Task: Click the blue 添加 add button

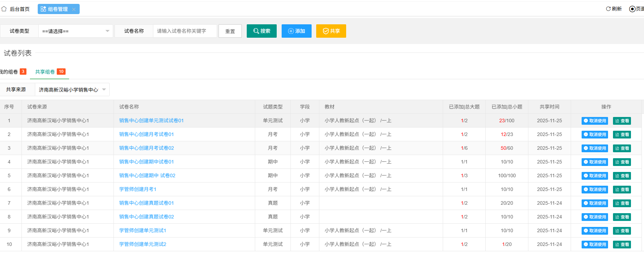Action: point(296,31)
